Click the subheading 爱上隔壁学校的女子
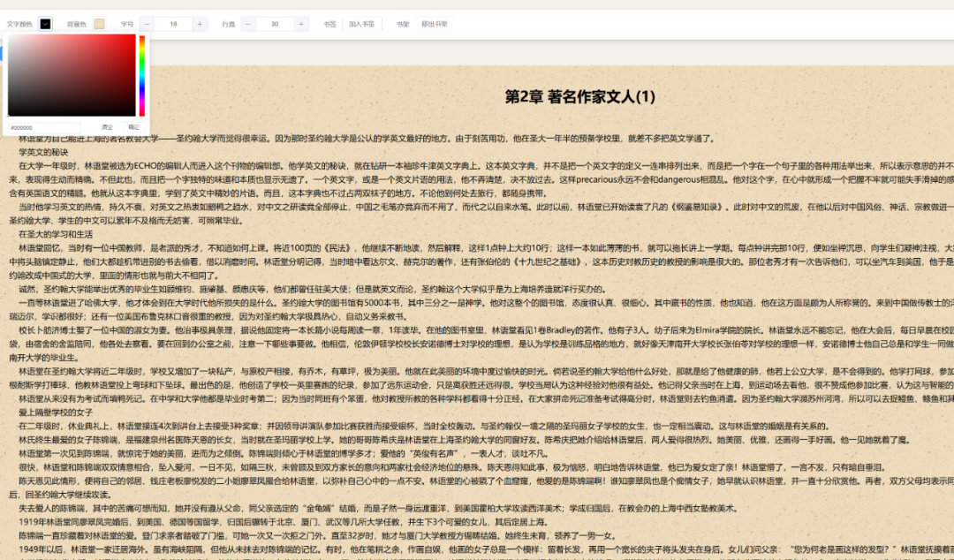954x560 pixels. (x=56, y=412)
